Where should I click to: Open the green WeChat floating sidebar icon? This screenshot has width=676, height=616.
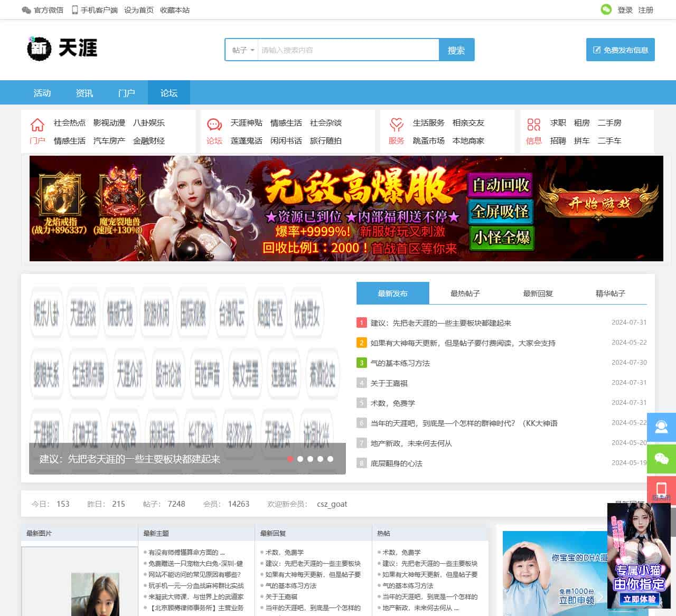point(661,458)
